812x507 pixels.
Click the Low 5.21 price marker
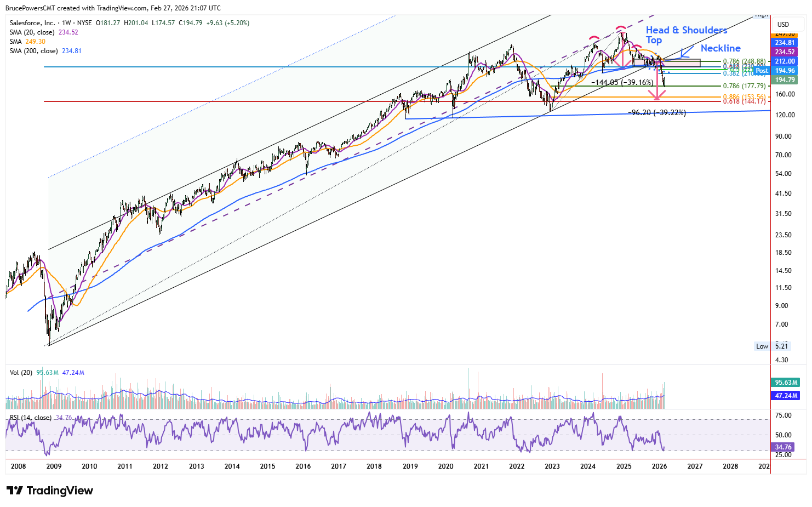pos(773,346)
